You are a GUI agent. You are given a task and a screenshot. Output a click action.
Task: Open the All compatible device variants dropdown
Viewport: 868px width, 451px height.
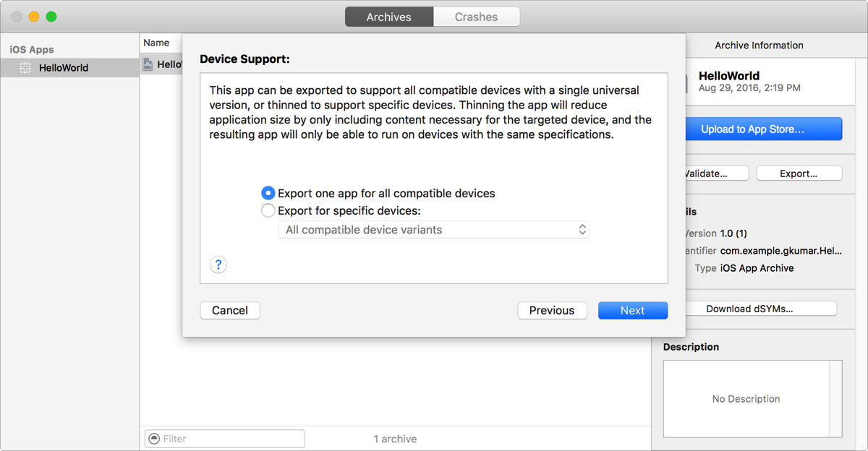click(434, 230)
